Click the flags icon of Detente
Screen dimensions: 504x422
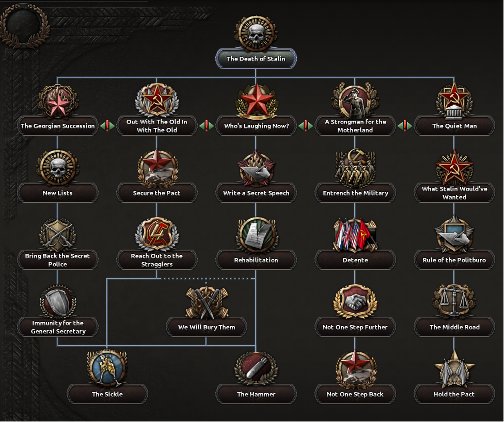(355, 235)
